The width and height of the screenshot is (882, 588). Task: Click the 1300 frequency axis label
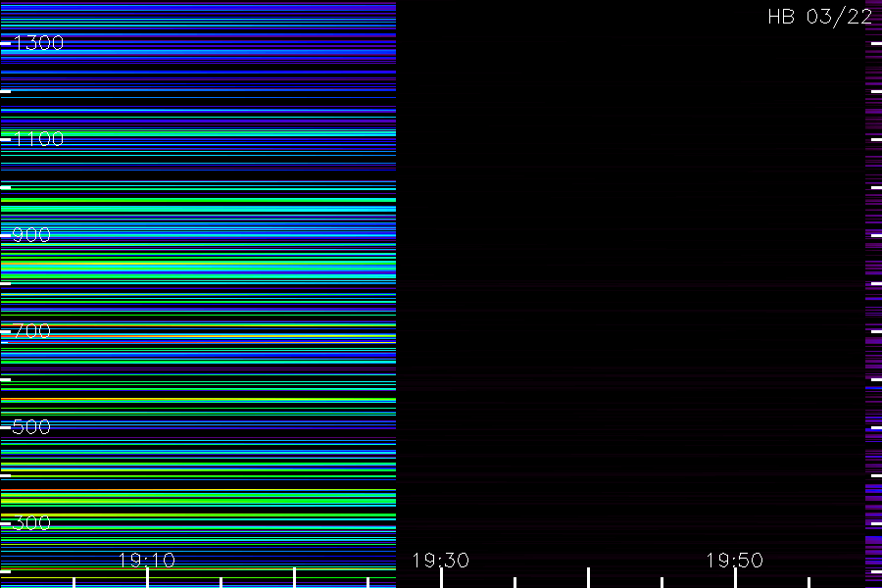click(x=38, y=43)
